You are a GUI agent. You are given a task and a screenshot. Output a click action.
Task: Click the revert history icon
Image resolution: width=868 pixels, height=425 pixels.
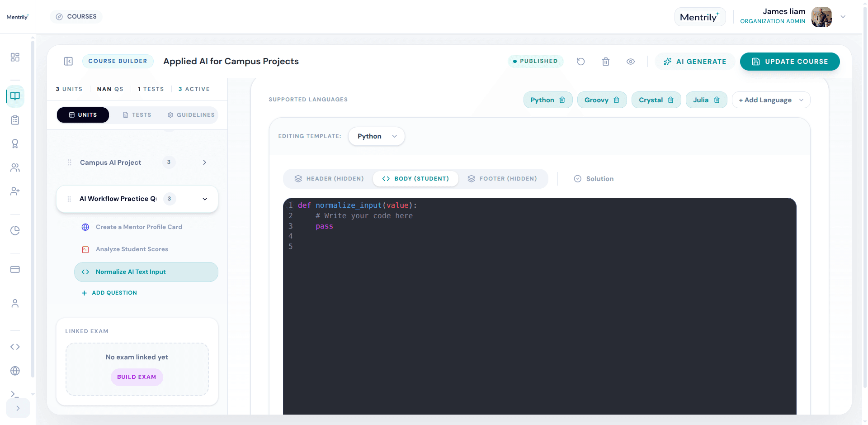coord(581,62)
